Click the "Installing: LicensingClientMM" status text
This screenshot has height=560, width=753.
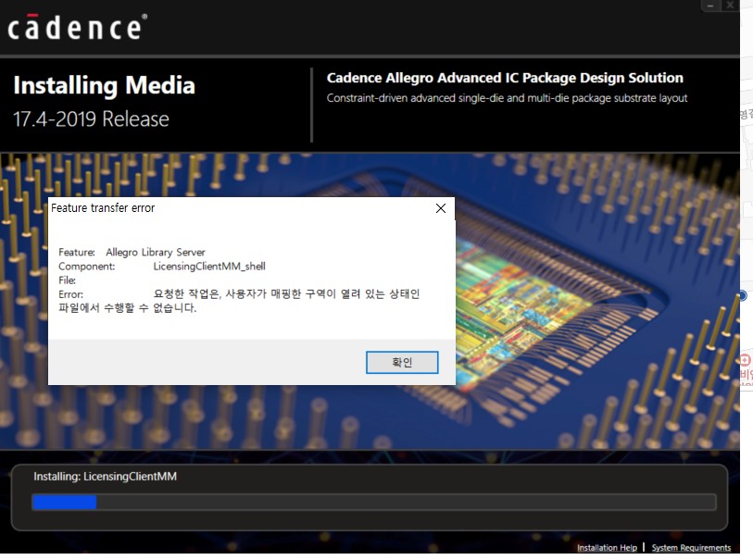(x=106, y=477)
